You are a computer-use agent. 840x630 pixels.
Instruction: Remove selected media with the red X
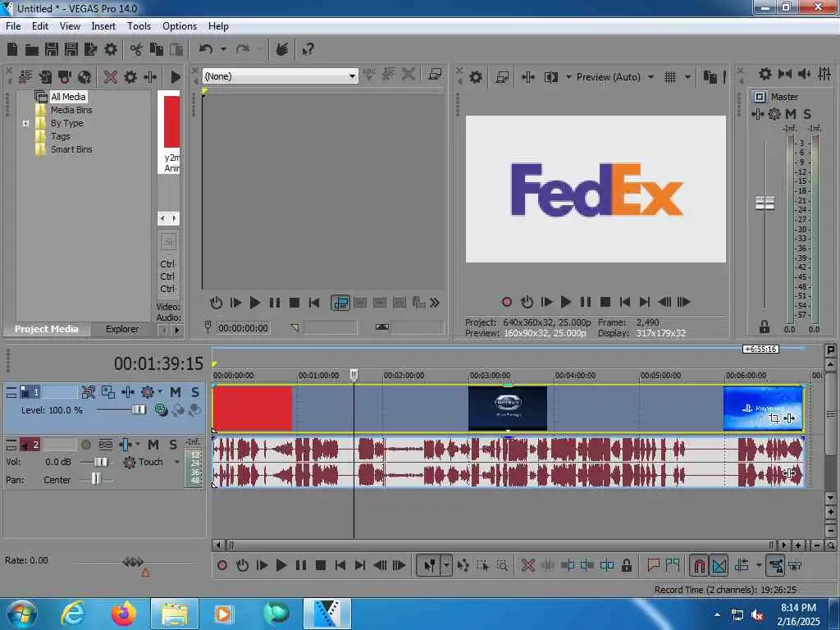(111, 77)
